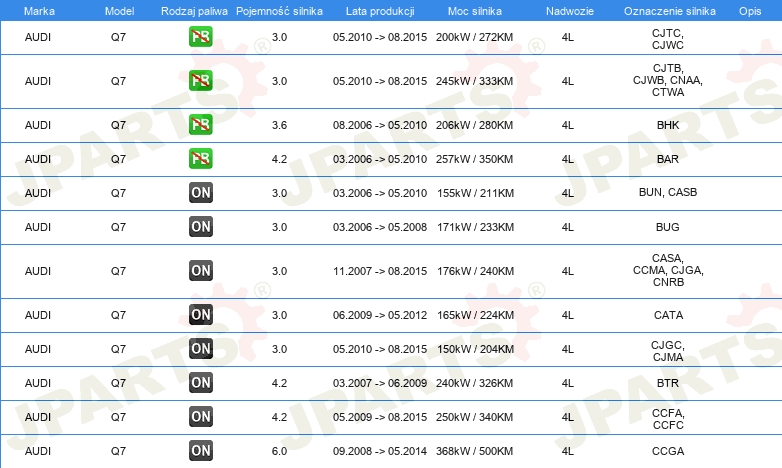The image size is (782, 468).
Task: Select engine code cell CJTC, CJWC
Action: [668, 39]
